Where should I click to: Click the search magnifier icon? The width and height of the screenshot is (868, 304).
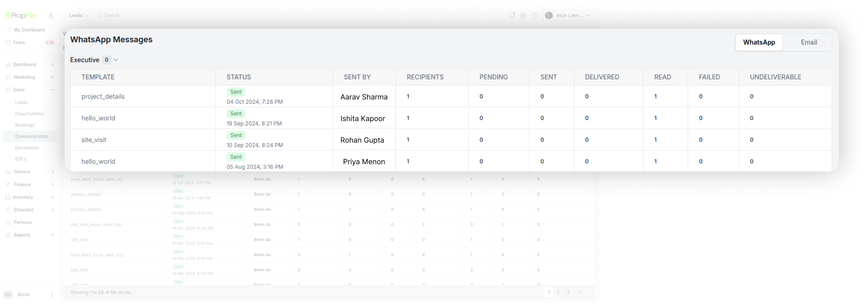point(100,15)
